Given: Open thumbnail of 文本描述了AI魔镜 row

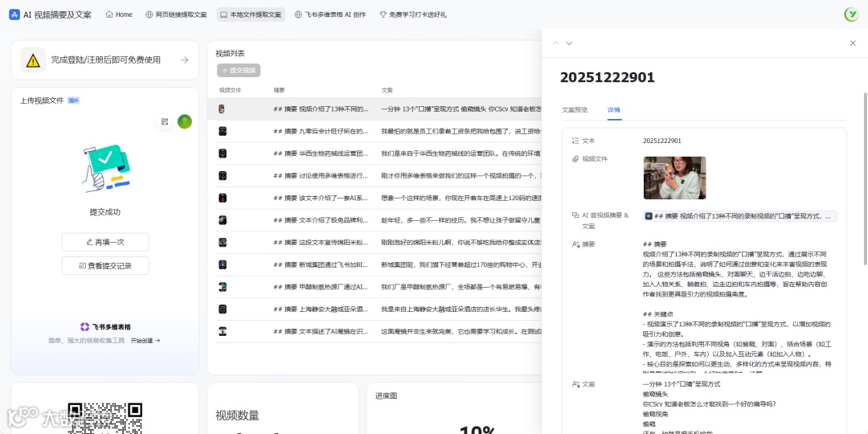Looking at the screenshot, I should pos(222,331).
